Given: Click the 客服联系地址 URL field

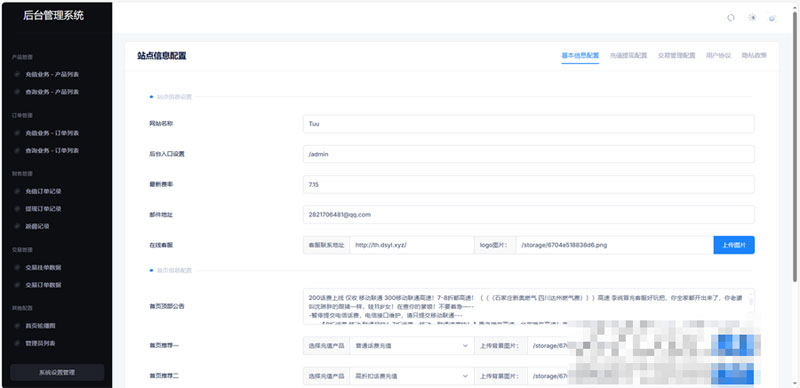Looking at the screenshot, I should point(412,245).
